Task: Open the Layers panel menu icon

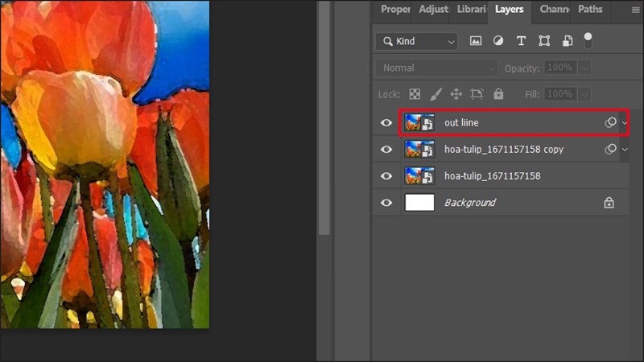Action: (x=635, y=10)
